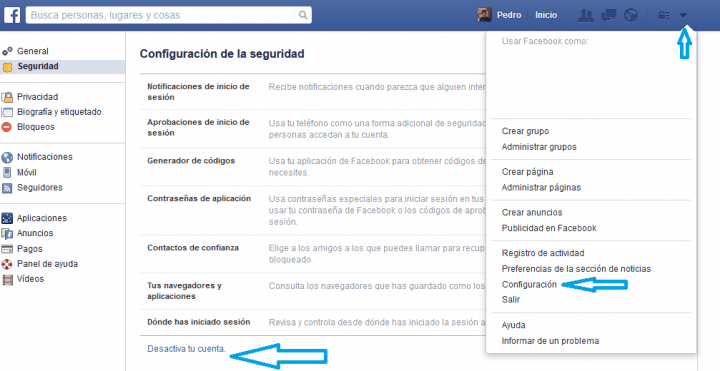
Task: Expand Dónde has iniciado sesión row
Action: (x=313, y=322)
